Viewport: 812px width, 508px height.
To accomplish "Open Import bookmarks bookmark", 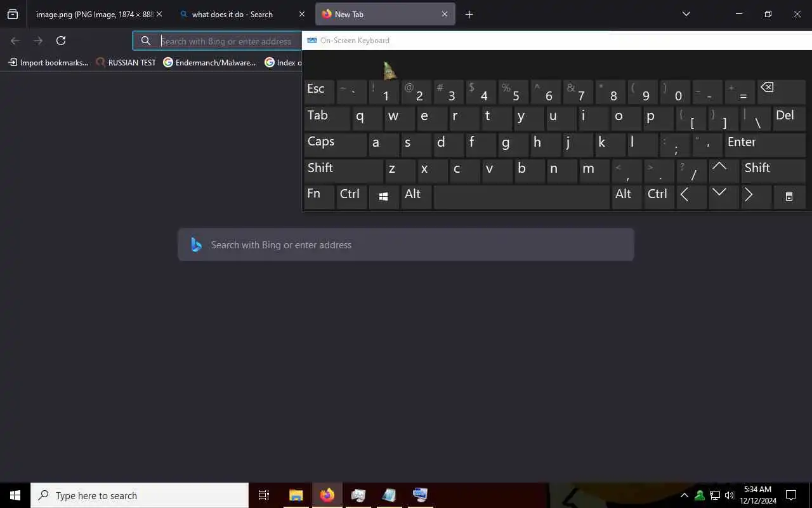I will [48, 62].
